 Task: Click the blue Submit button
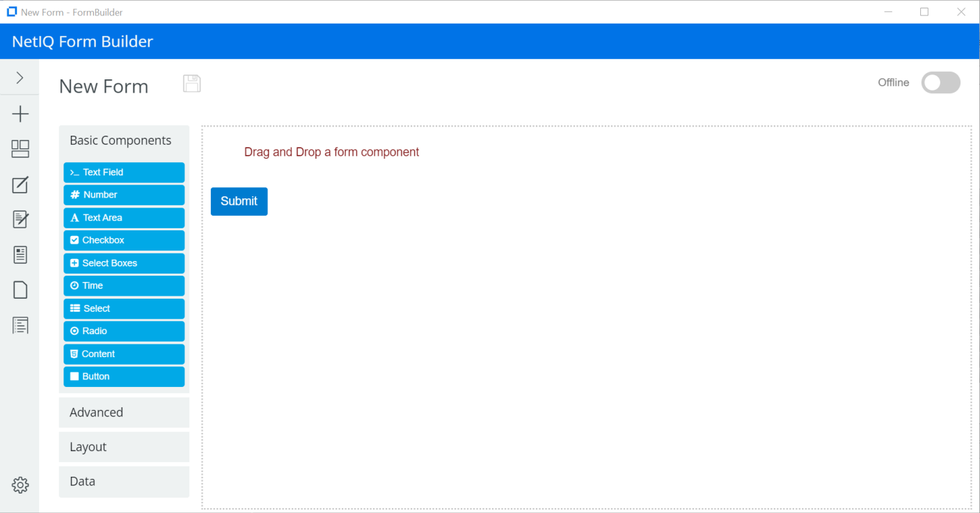[x=239, y=201]
